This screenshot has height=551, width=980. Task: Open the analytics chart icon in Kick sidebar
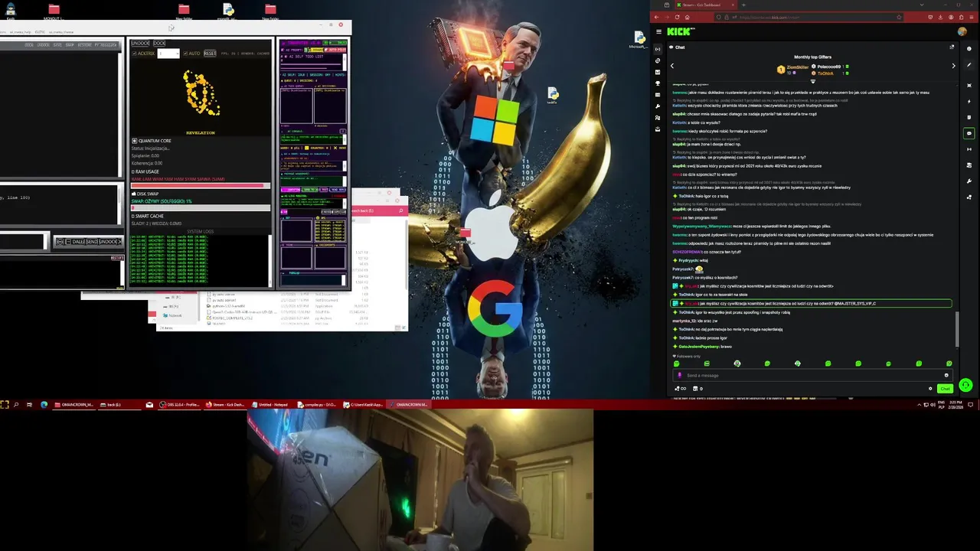pos(658,72)
